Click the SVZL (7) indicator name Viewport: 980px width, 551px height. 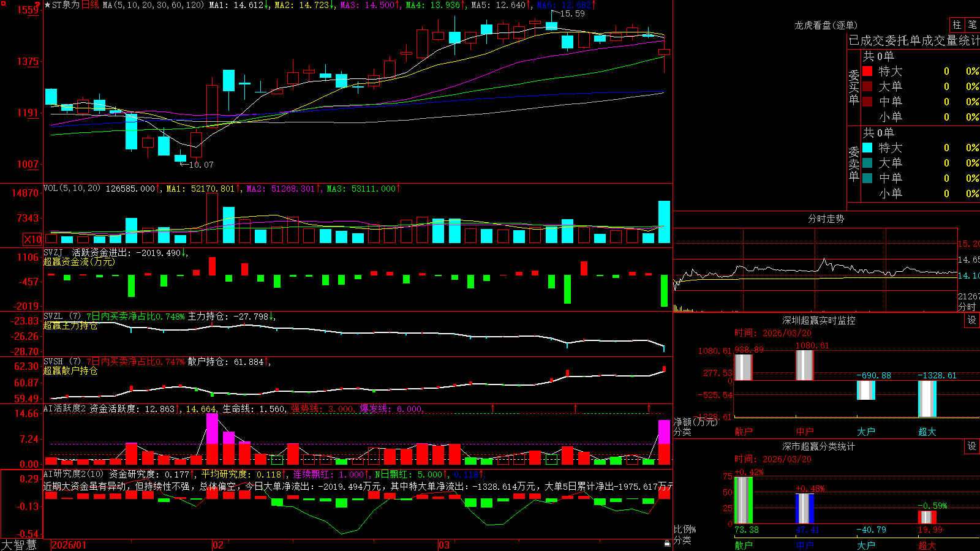coord(62,317)
